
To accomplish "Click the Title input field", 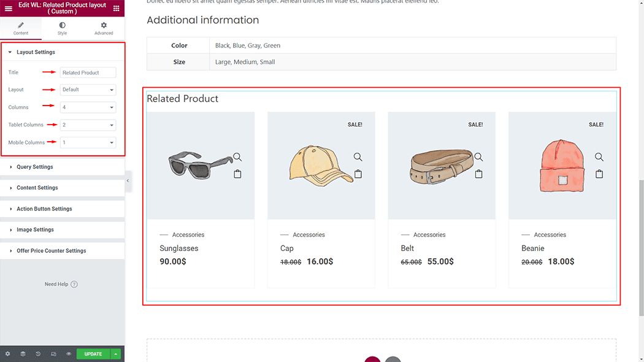I will point(88,72).
